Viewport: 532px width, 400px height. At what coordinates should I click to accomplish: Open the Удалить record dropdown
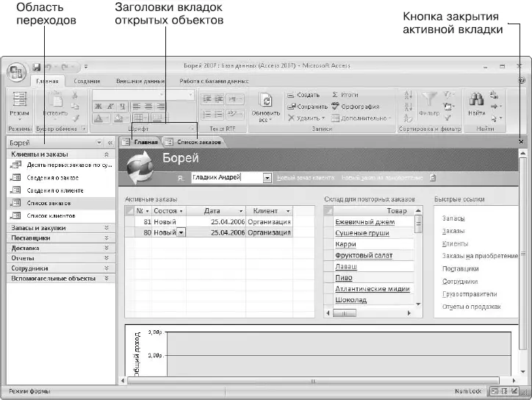tap(306, 118)
